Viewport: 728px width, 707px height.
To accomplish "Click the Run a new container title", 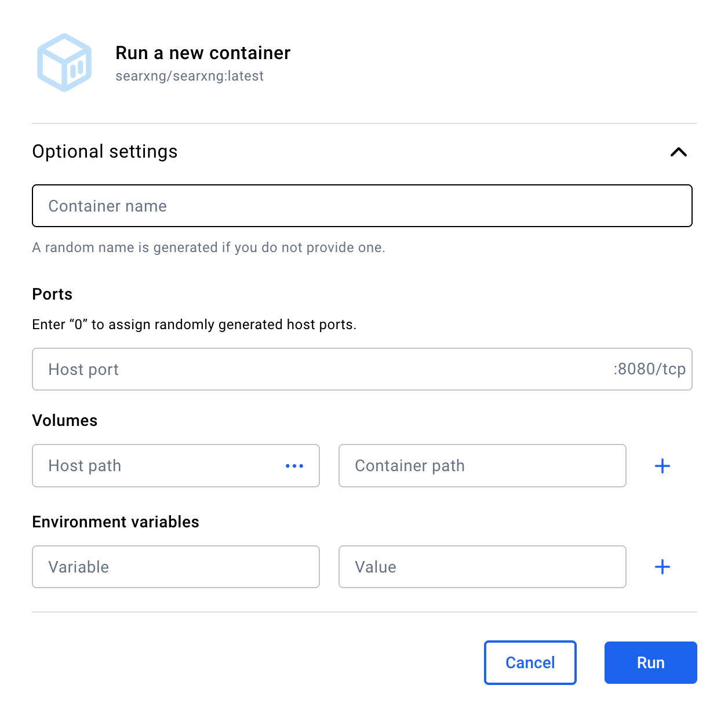I will [x=203, y=53].
